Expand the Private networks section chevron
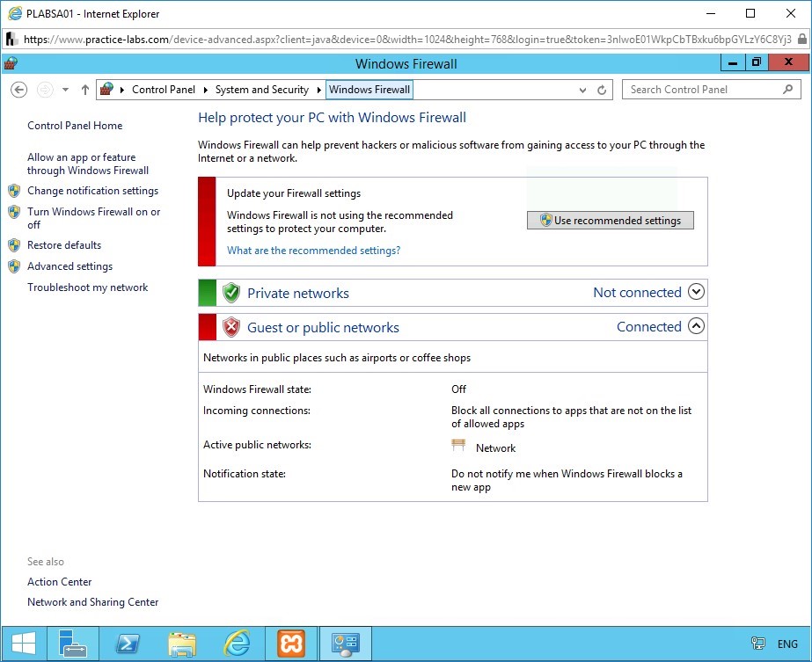This screenshot has height=662, width=812. pyautogui.click(x=696, y=292)
